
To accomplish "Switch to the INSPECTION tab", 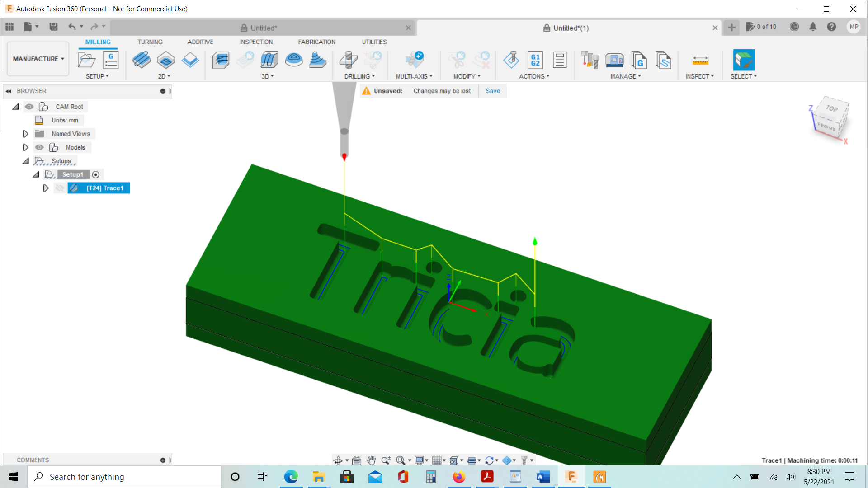I will tap(256, 42).
